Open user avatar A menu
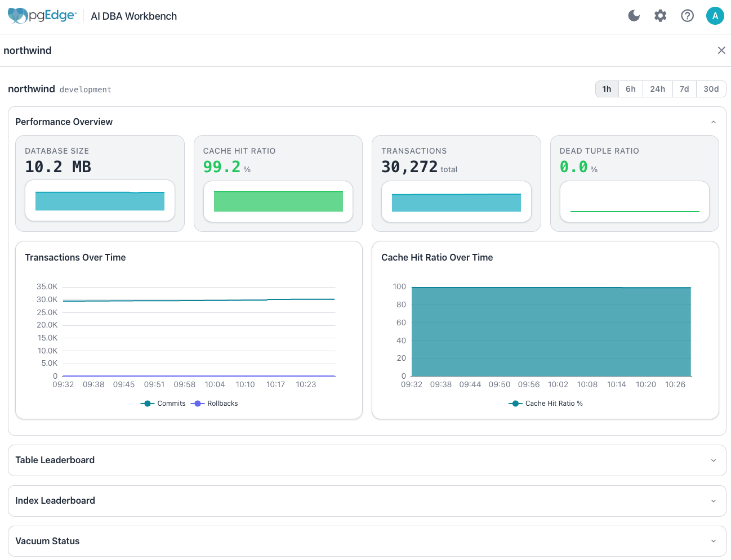Image resolution: width=731 pixels, height=560 pixels. point(715,16)
